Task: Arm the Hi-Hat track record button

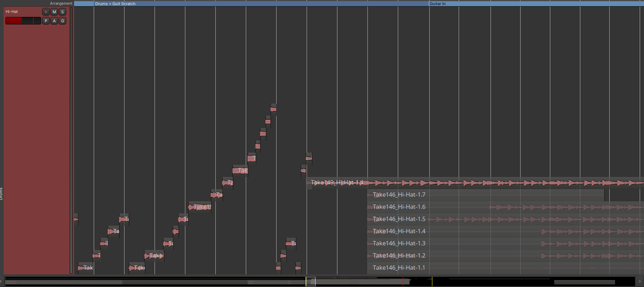Action: click(46, 12)
